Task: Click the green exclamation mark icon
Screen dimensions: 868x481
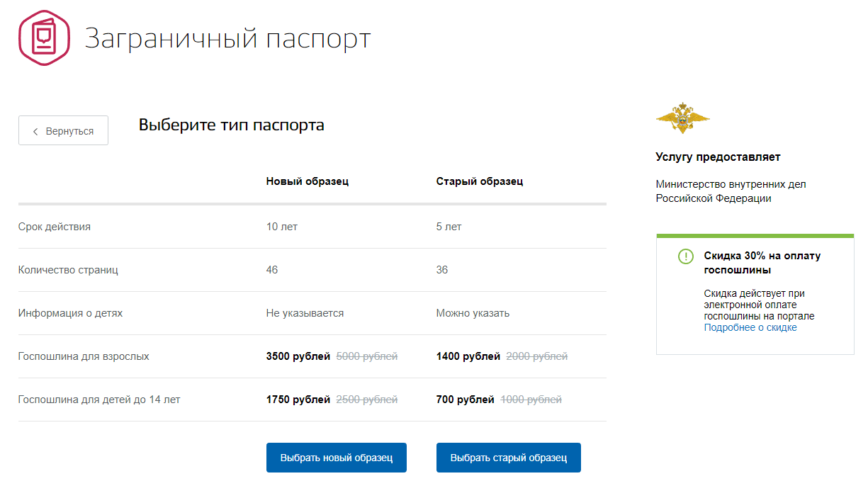Action: (685, 256)
